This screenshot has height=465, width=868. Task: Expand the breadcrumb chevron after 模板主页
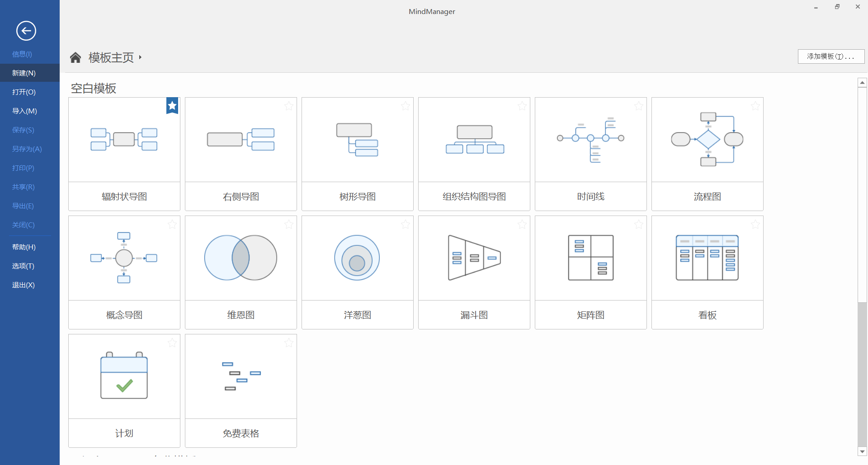pos(141,57)
